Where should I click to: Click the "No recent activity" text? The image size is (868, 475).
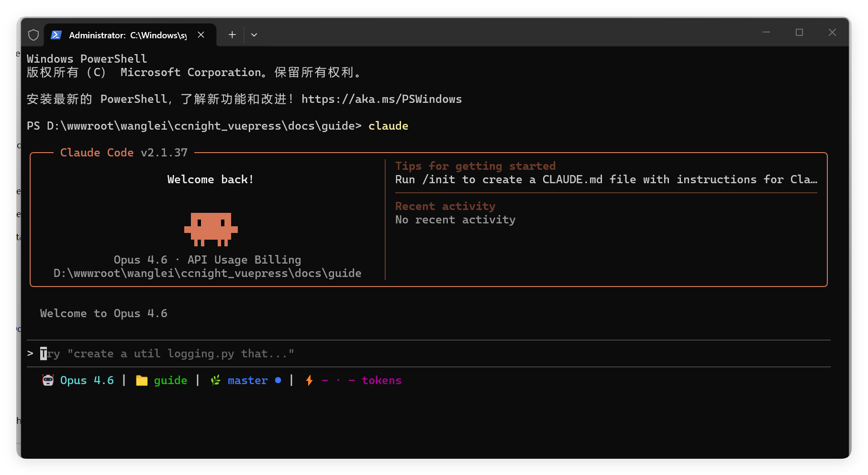[x=456, y=220]
